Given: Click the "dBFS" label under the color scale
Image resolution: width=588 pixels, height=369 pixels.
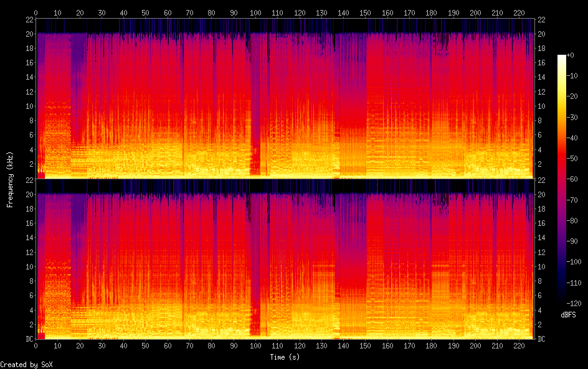Looking at the screenshot, I should click(x=568, y=315).
